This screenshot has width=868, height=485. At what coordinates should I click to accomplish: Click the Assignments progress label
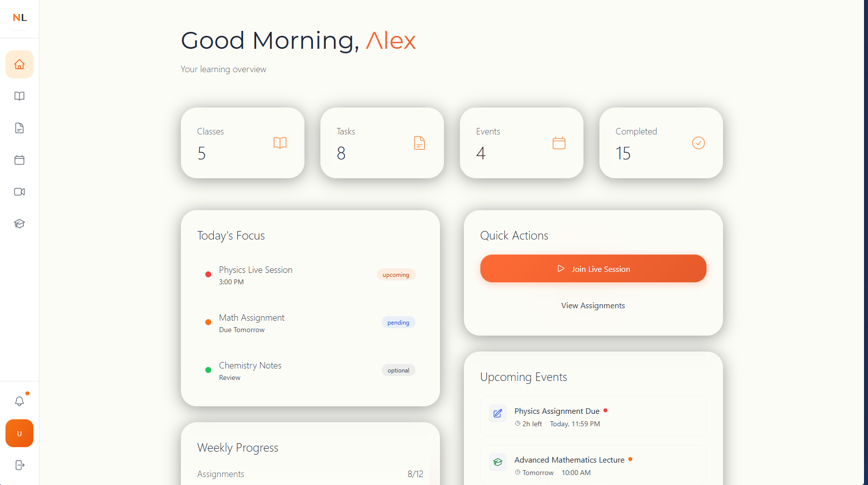click(220, 474)
